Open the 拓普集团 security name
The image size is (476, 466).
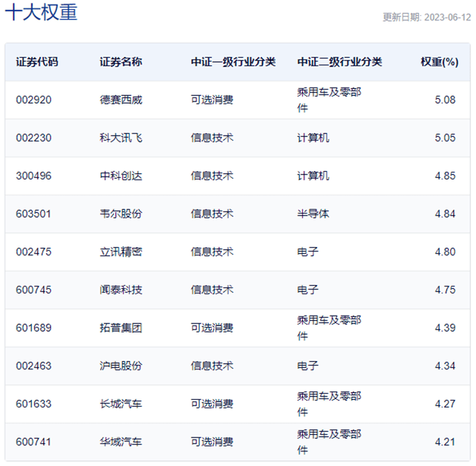[x=121, y=328]
